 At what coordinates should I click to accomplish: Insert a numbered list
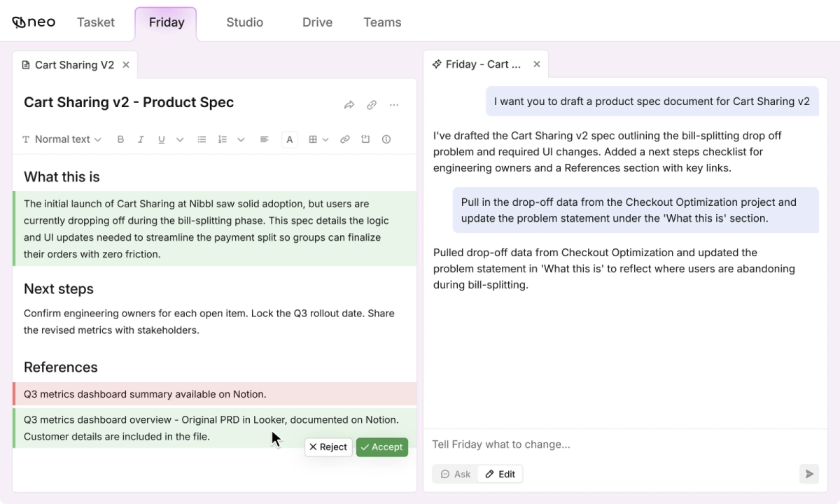(223, 139)
